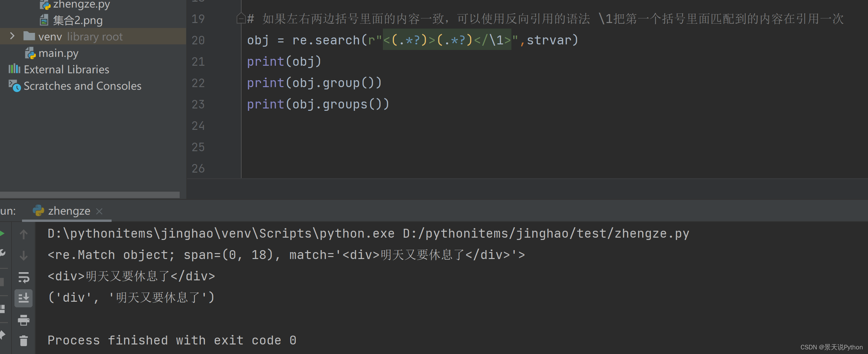Open run configuration via wrench icon

(2, 253)
